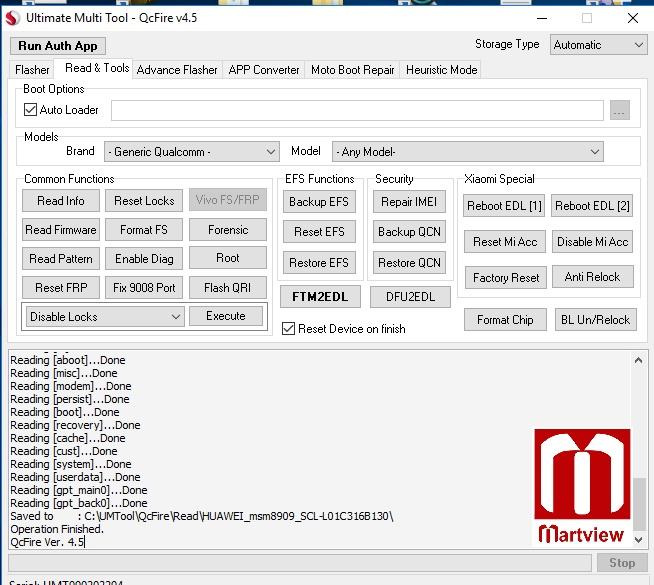Expand the Model combo box
The width and height of the screenshot is (654, 585).
click(x=467, y=152)
